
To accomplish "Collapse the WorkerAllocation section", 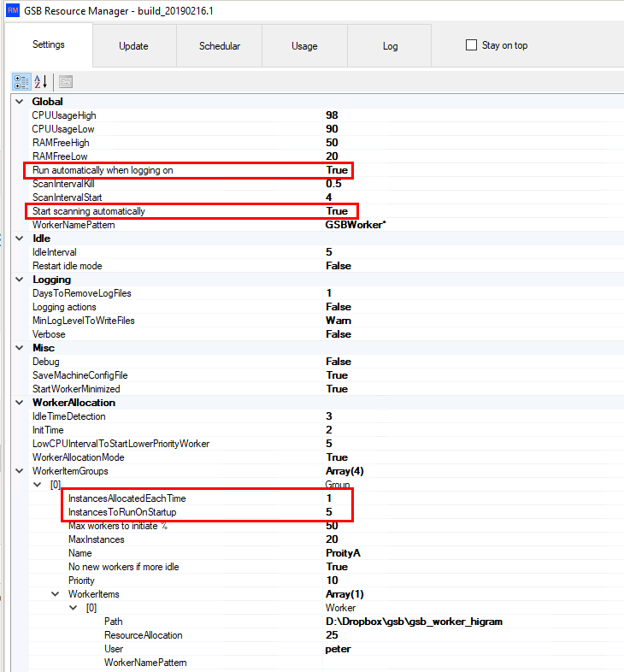I will coord(20,403).
